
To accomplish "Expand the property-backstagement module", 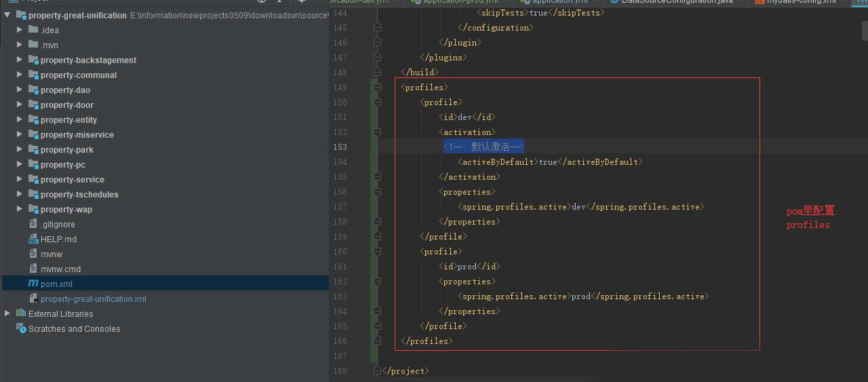I will (20, 60).
